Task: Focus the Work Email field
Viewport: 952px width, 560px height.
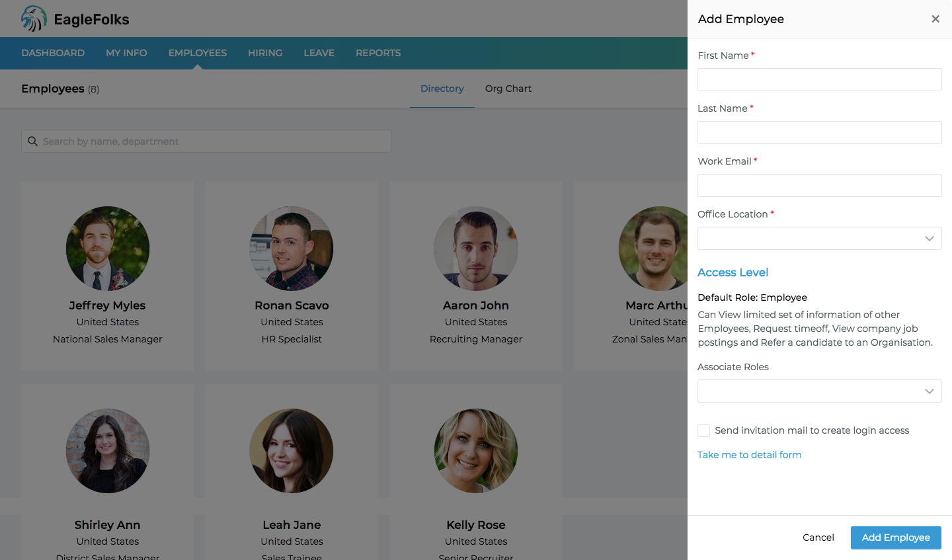Action: [x=820, y=186]
